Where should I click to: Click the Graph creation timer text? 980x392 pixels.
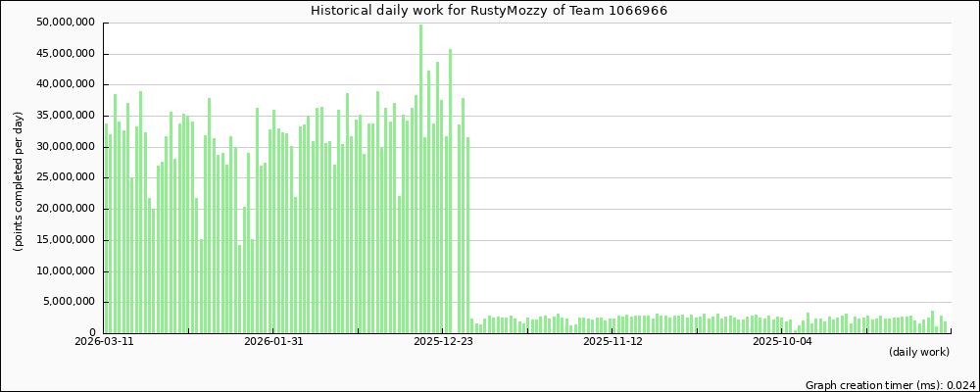coord(890,385)
